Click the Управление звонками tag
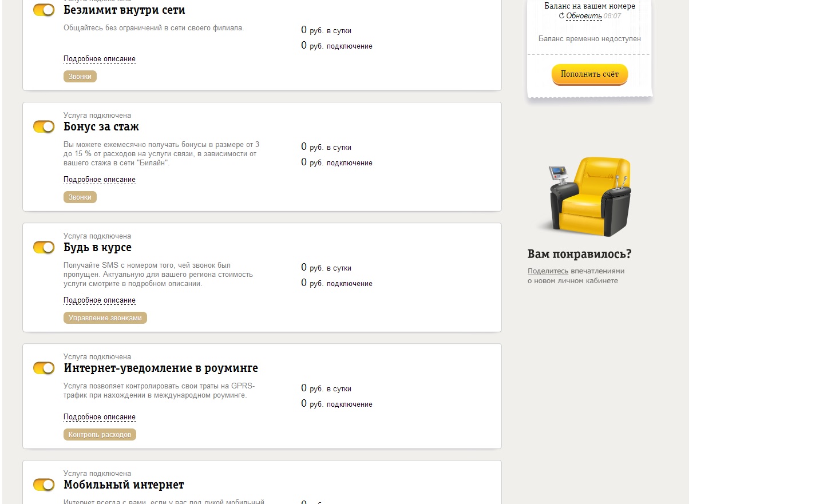Viewport: 839px width, 504px height. pyautogui.click(x=105, y=318)
